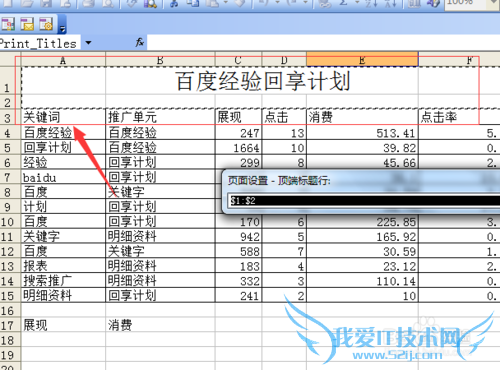Screen dimensions: 500x370
Task: Click cell containing 183
Action: (x=239, y=266)
